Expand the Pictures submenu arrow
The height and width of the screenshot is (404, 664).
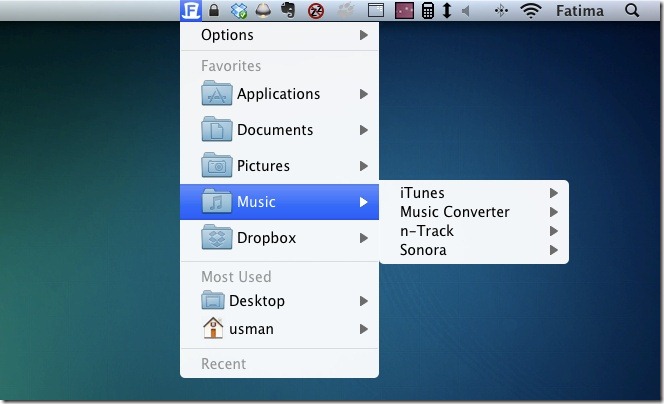pos(363,166)
